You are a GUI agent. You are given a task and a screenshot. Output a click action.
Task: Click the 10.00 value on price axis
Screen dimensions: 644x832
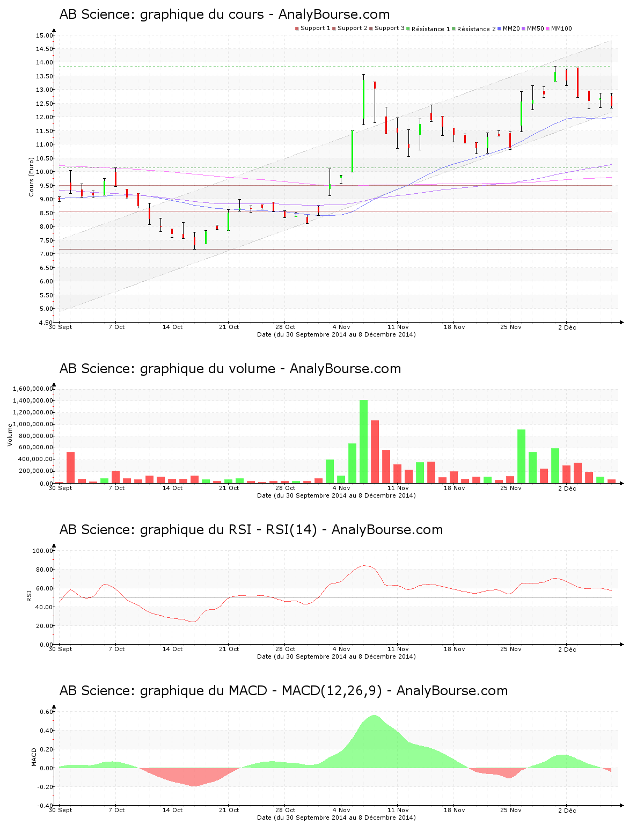[44, 172]
